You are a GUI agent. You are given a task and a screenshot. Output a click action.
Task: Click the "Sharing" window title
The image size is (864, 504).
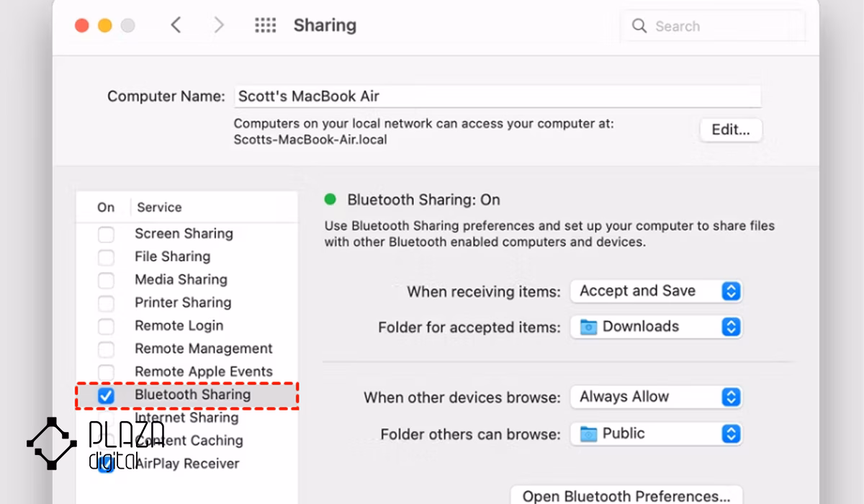pyautogui.click(x=325, y=26)
